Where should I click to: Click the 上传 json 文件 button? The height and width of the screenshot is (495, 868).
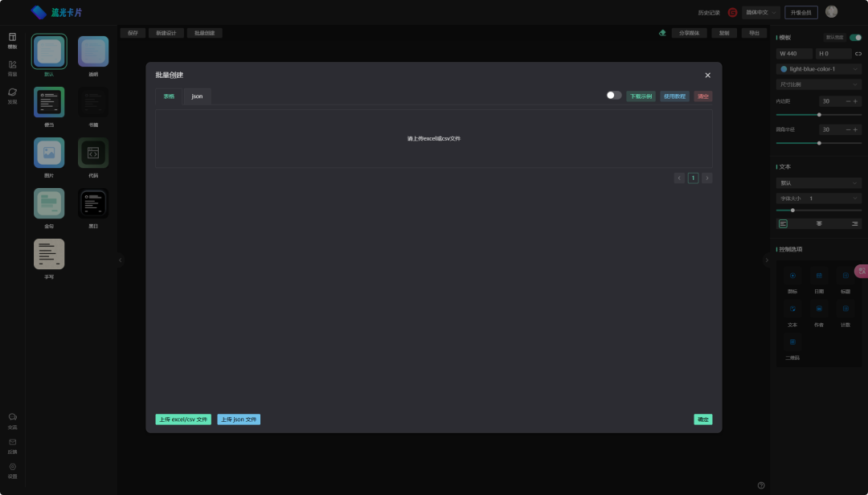pos(239,419)
